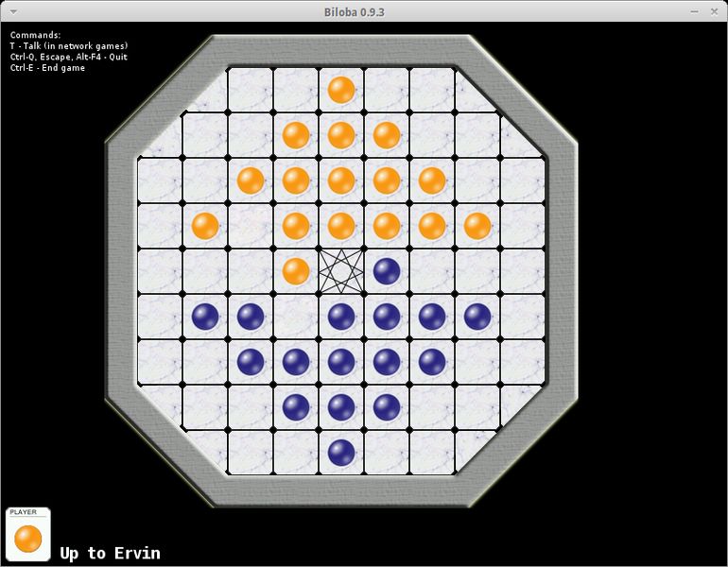Select left orange ball in three-ball second row
Viewport: 728px width, 567px height.
(x=296, y=135)
